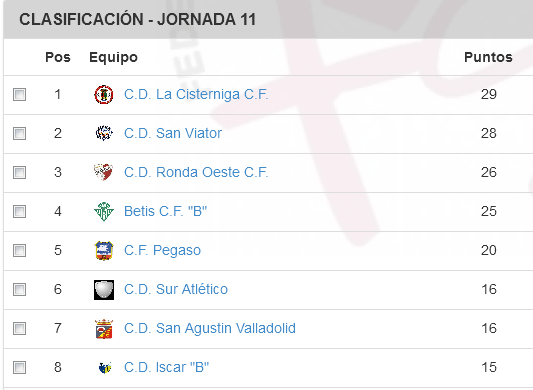This screenshot has width=533, height=390.
Task: Click the C.D. San Viator crest icon
Action: click(x=104, y=133)
